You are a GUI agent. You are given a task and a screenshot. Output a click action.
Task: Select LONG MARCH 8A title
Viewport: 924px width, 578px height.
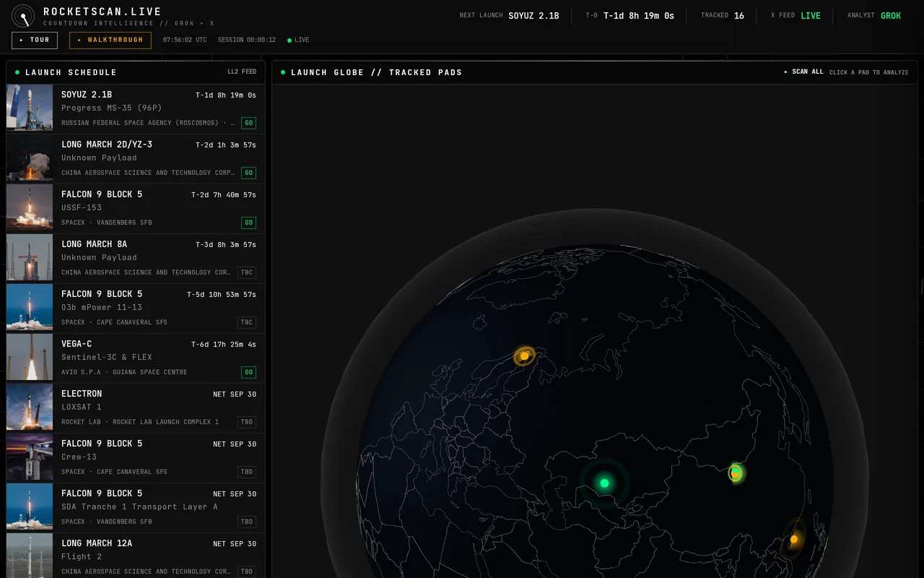pyautogui.click(x=94, y=244)
